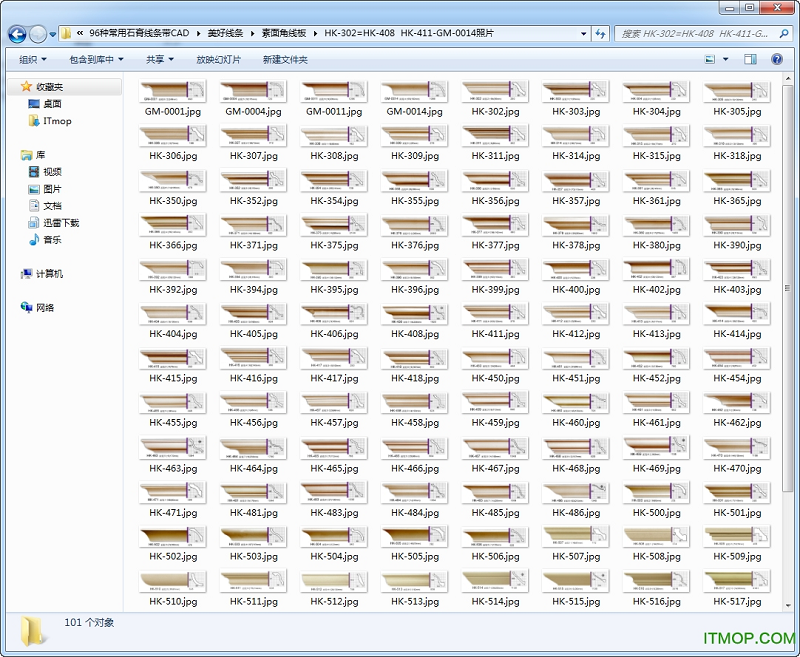The width and height of the screenshot is (800, 657).
Task: Open the help question mark icon
Action: point(777,60)
